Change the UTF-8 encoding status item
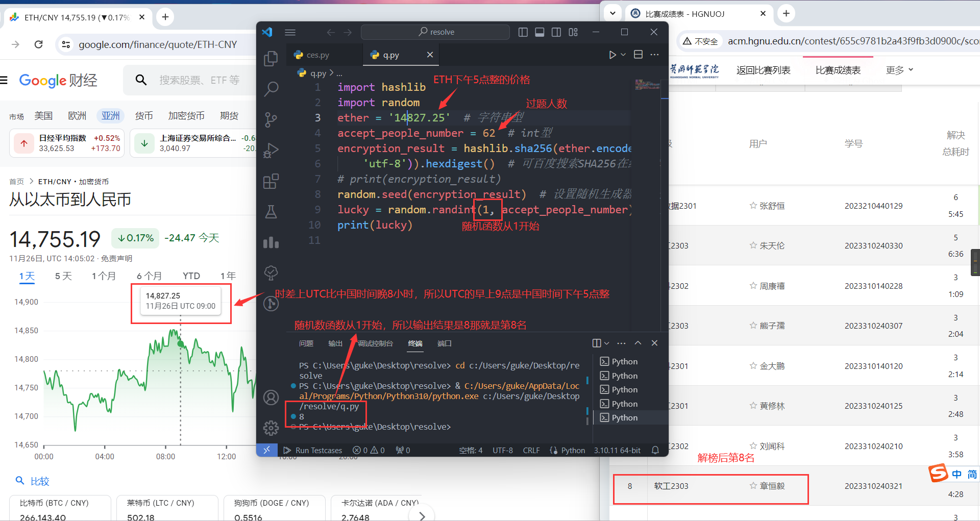 503,451
